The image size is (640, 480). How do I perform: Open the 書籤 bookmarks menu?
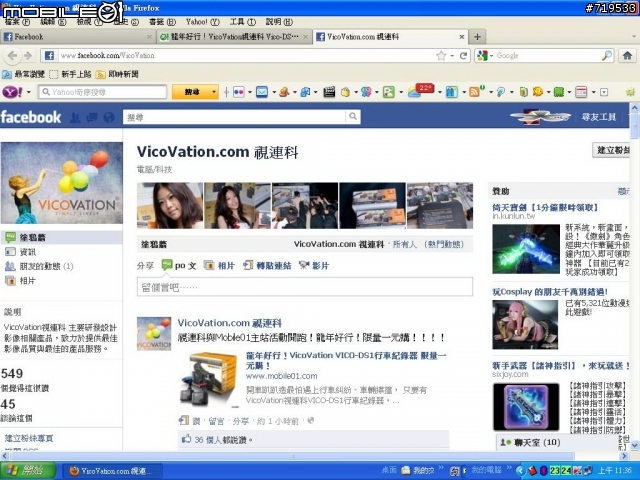(x=162, y=22)
